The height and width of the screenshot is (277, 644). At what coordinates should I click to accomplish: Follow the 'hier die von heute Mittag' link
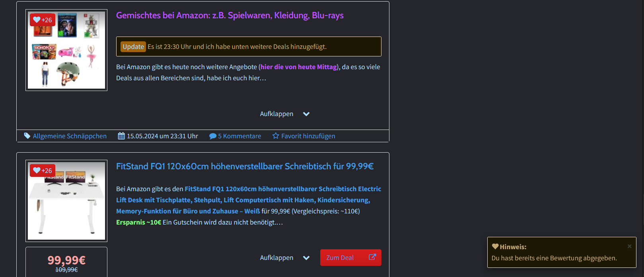tap(298, 67)
